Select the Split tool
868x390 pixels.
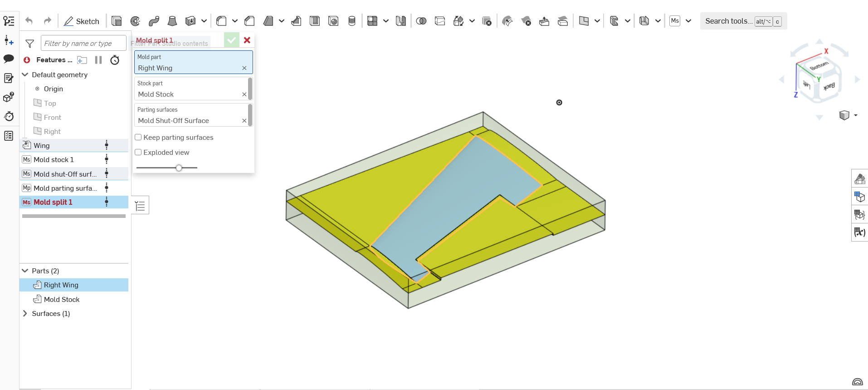(440, 21)
